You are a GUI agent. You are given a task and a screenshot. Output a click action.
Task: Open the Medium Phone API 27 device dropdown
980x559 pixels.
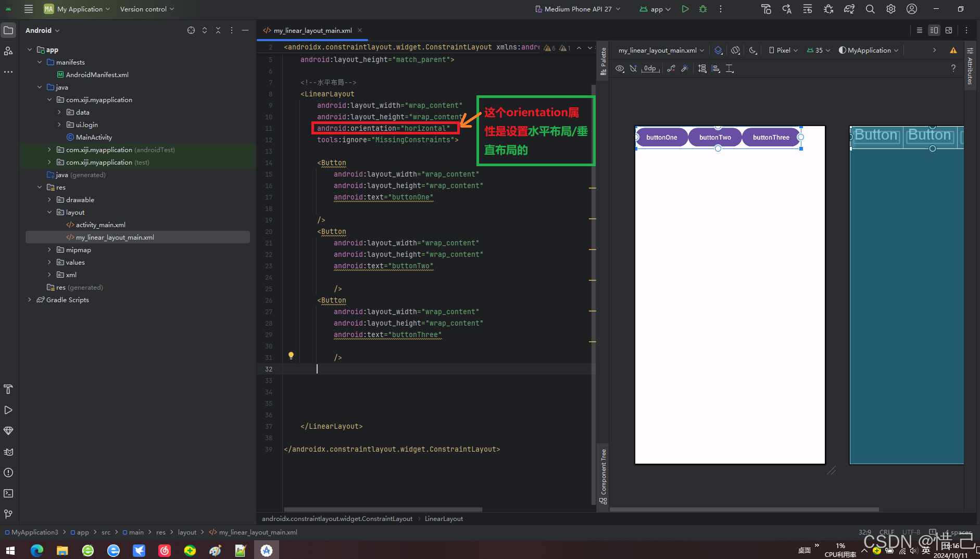point(578,9)
